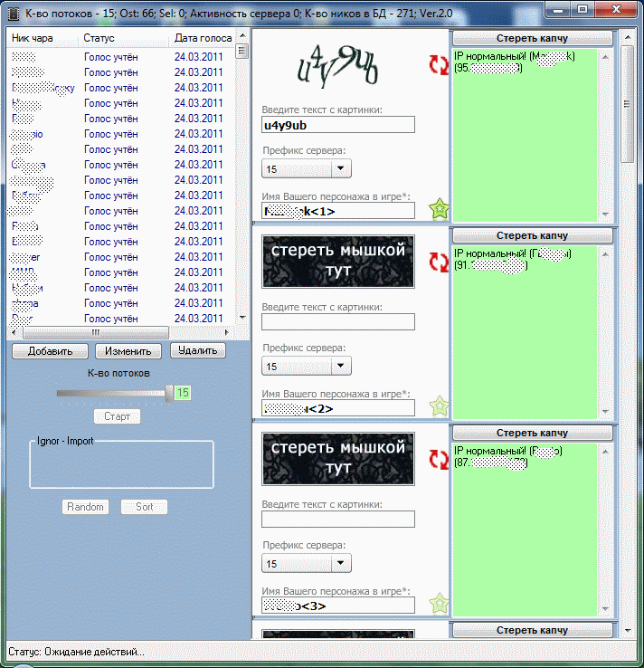Click green star icon in second panel

click(x=439, y=406)
